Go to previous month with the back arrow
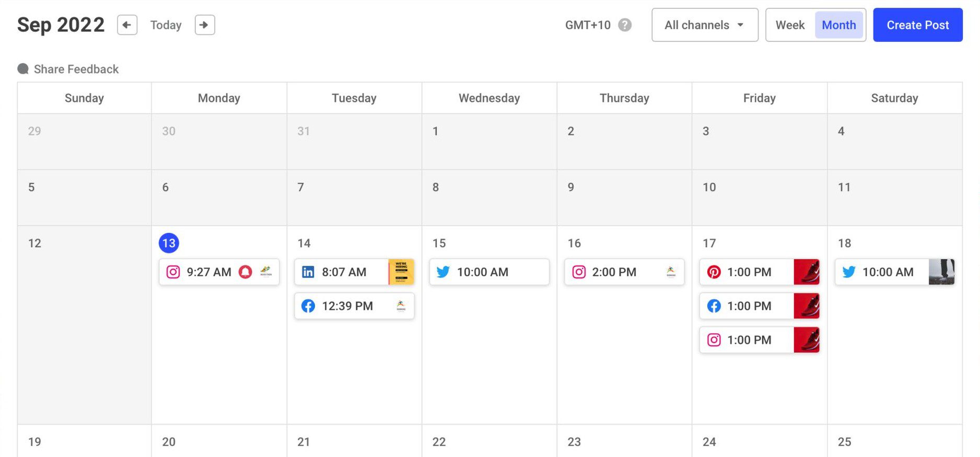Screen dimensions: 980x457 (x=126, y=25)
